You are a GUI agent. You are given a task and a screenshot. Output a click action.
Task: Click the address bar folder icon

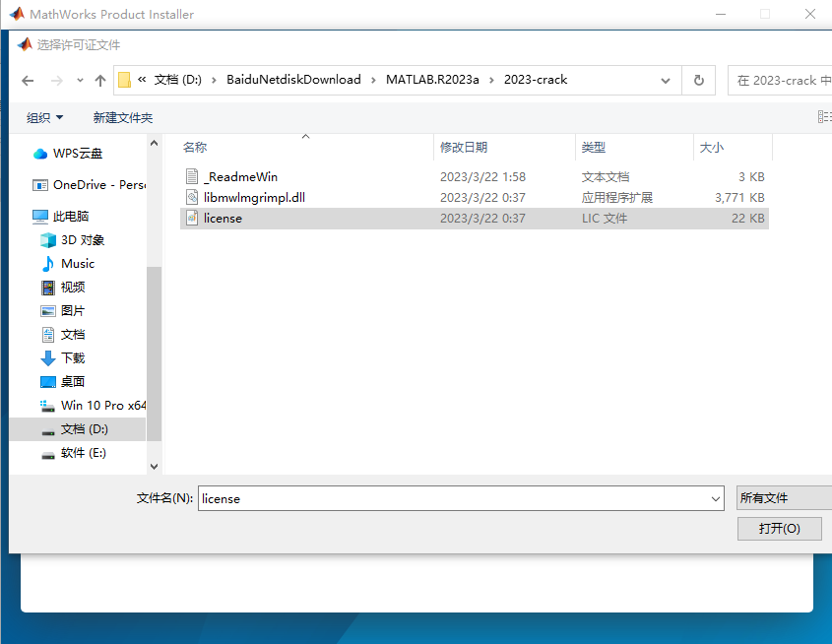pyautogui.click(x=125, y=80)
